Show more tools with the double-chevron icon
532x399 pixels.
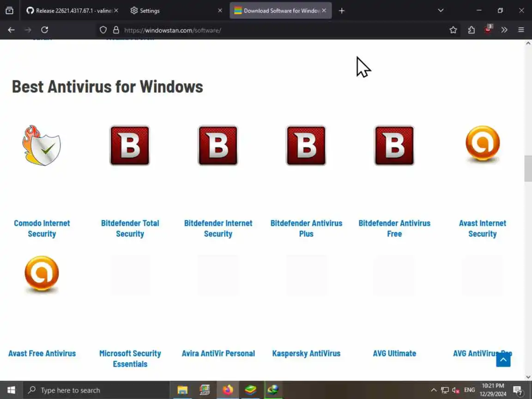click(x=504, y=30)
